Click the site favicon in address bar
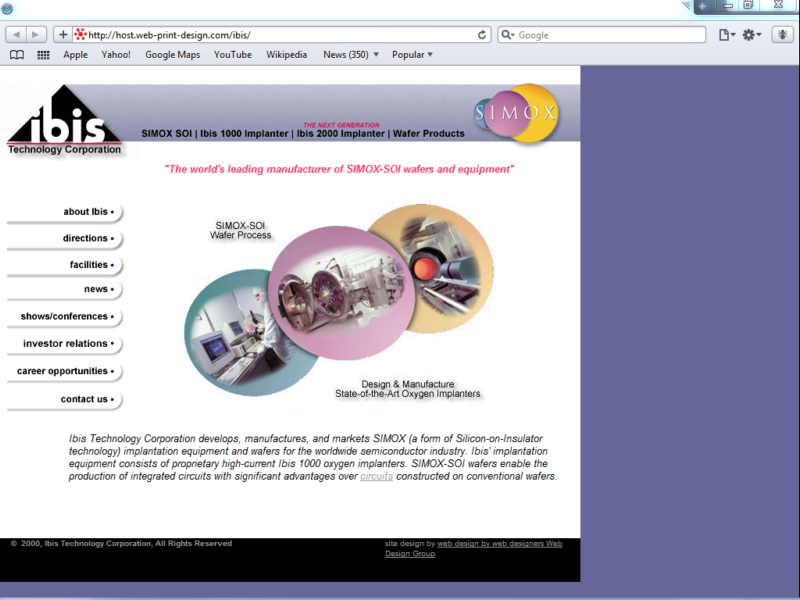This screenshot has width=800, height=600. point(80,35)
